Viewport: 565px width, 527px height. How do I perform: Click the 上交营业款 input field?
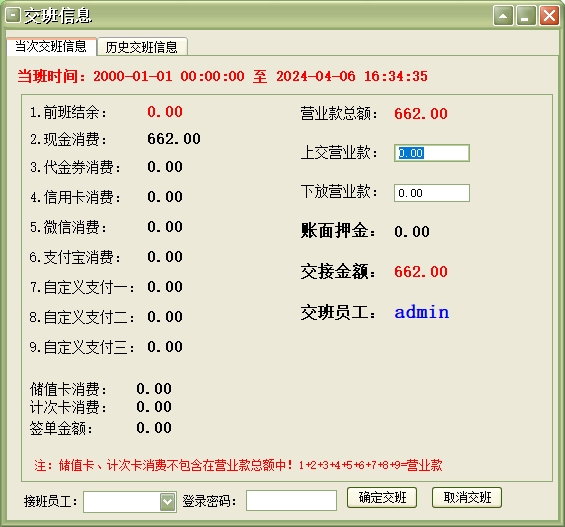432,153
